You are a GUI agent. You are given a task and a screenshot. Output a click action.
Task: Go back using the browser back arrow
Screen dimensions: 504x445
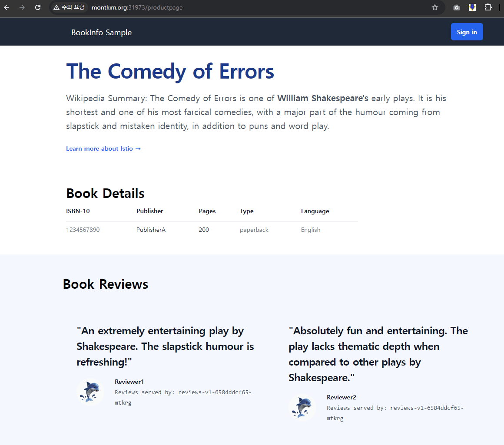click(x=7, y=7)
